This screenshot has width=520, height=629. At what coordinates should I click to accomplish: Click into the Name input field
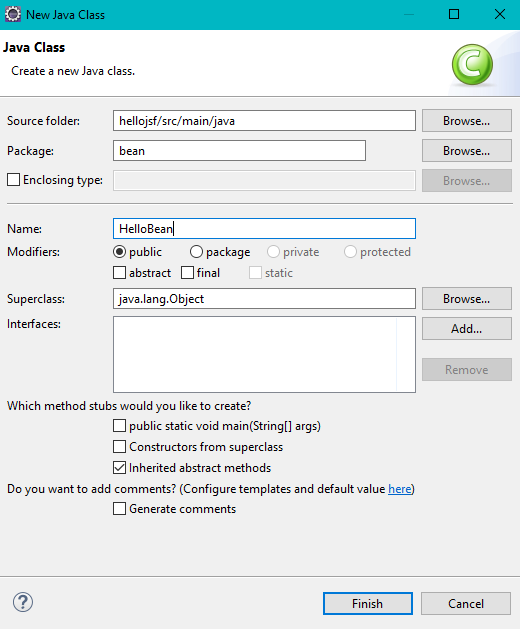tap(264, 229)
